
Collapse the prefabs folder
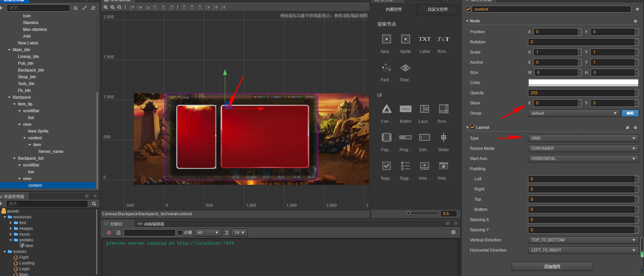tap(11, 240)
